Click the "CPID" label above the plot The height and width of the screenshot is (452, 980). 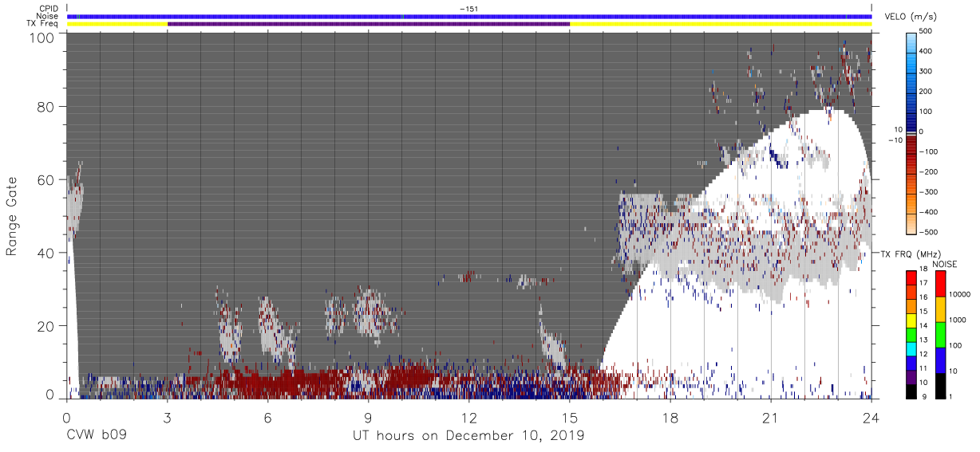[49, 9]
